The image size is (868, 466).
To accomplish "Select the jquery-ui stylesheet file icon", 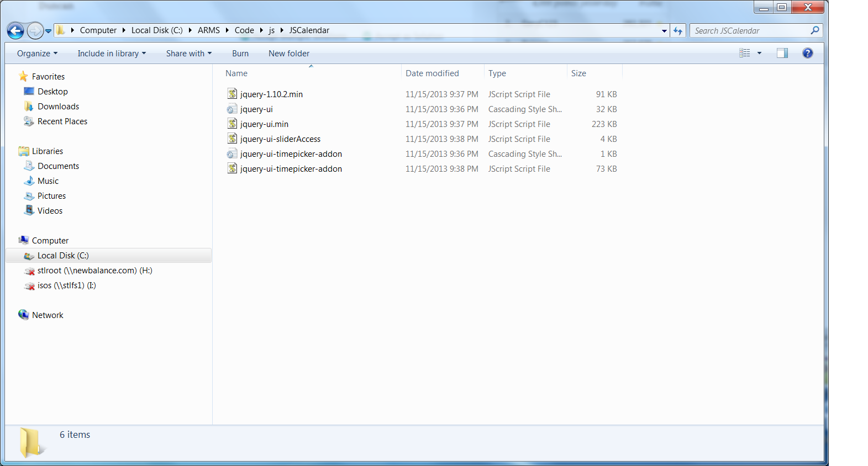I will [x=232, y=109].
